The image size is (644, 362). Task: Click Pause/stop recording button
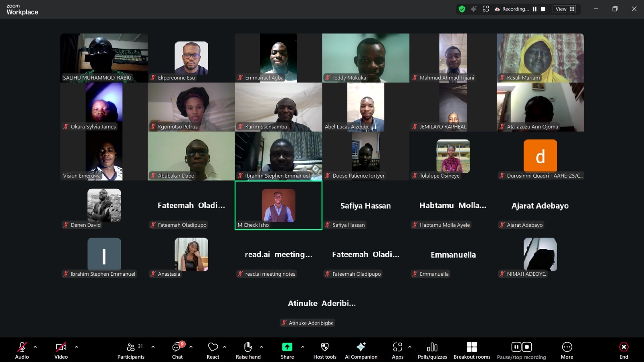coord(521,350)
